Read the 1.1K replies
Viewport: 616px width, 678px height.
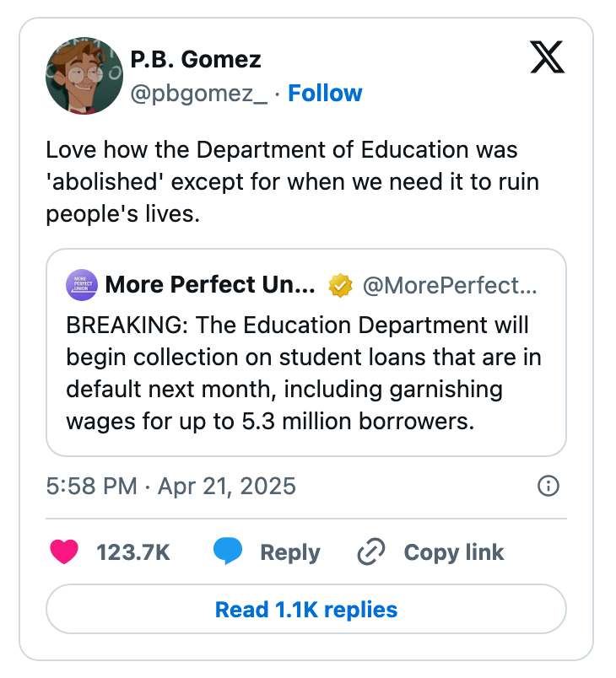point(308,609)
